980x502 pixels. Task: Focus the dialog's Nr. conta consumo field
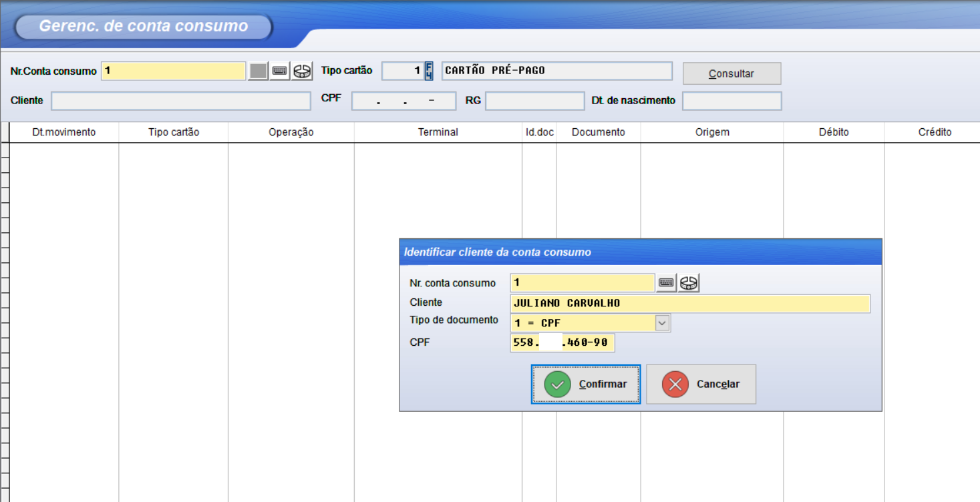tap(582, 283)
